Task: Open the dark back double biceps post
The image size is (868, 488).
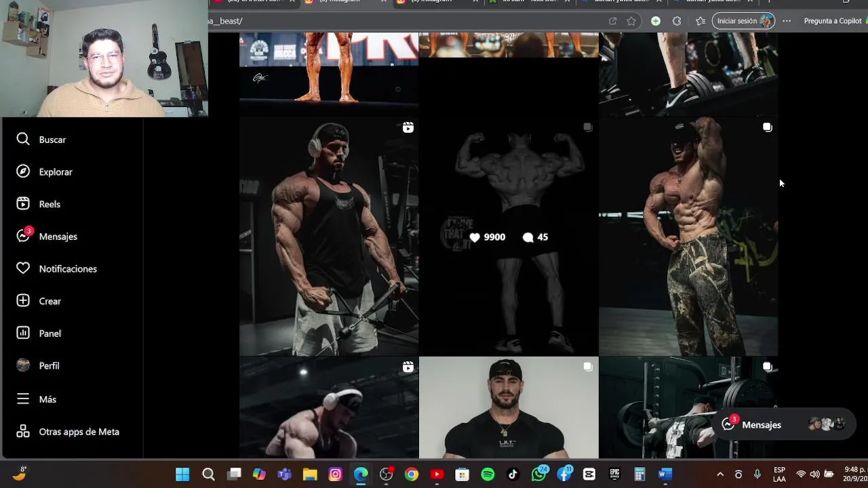Action: coord(509,237)
